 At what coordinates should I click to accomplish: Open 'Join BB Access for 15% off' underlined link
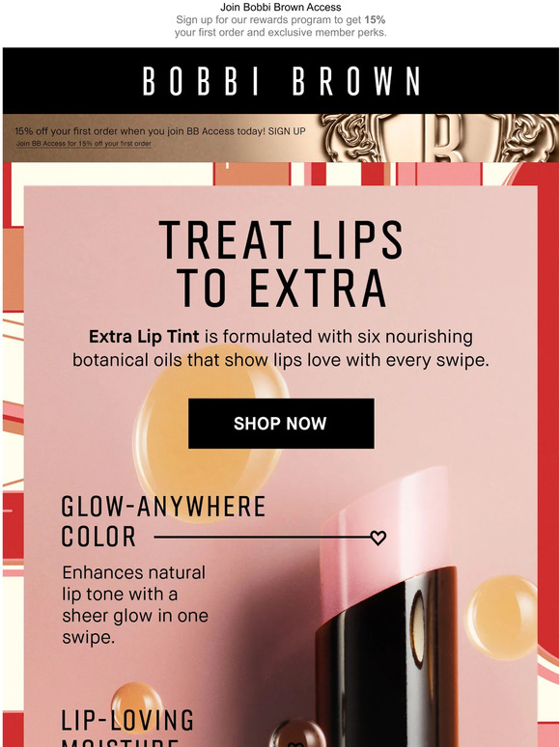[x=84, y=144]
